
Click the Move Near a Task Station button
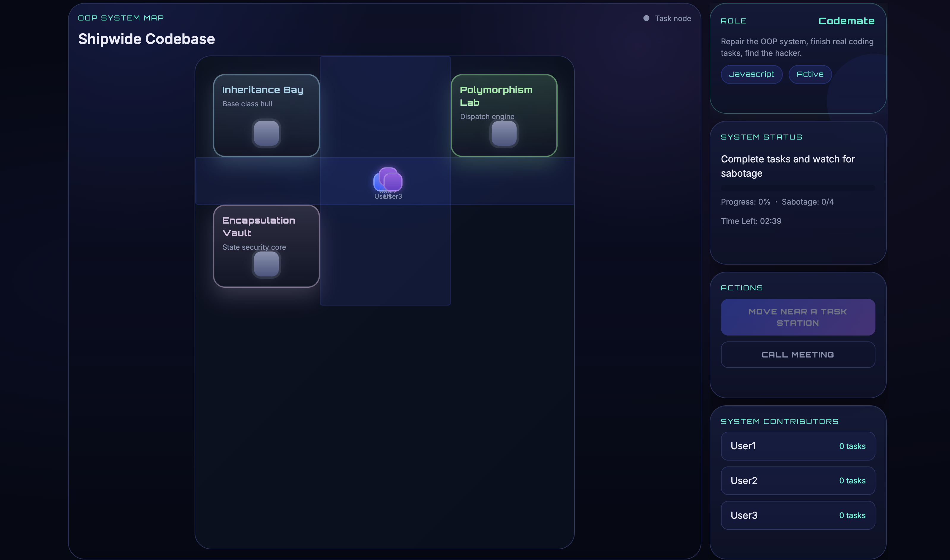tap(798, 317)
